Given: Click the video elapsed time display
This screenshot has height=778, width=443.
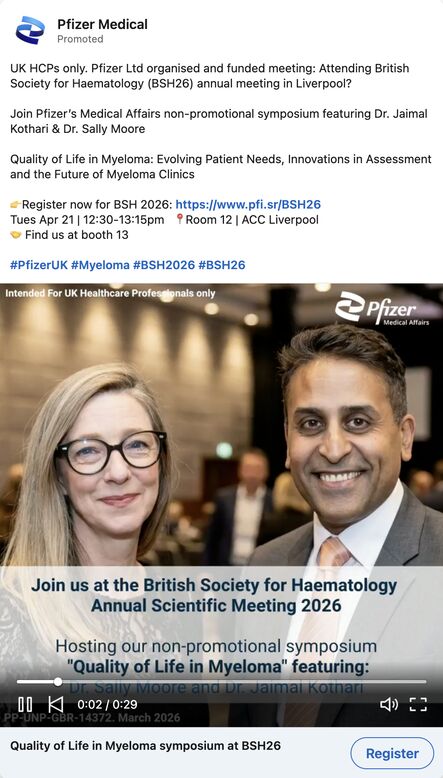Looking at the screenshot, I should [x=107, y=704].
